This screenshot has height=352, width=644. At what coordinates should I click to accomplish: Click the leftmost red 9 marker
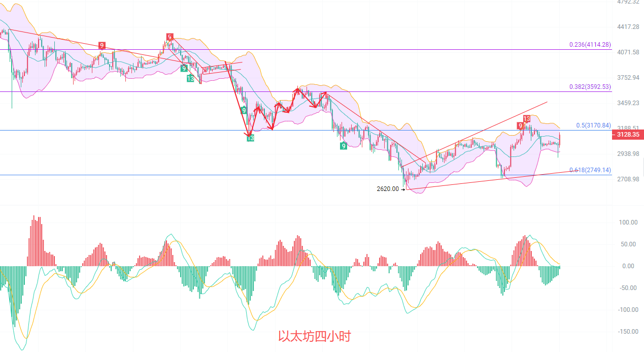(x=102, y=46)
